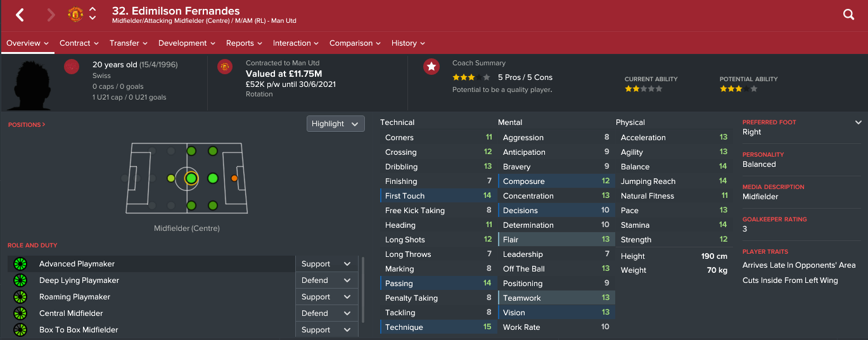Image resolution: width=868 pixels, height=340 pixels.
Task: Select the central midfield position dot on pitch
Action: (x=191, y=178)
